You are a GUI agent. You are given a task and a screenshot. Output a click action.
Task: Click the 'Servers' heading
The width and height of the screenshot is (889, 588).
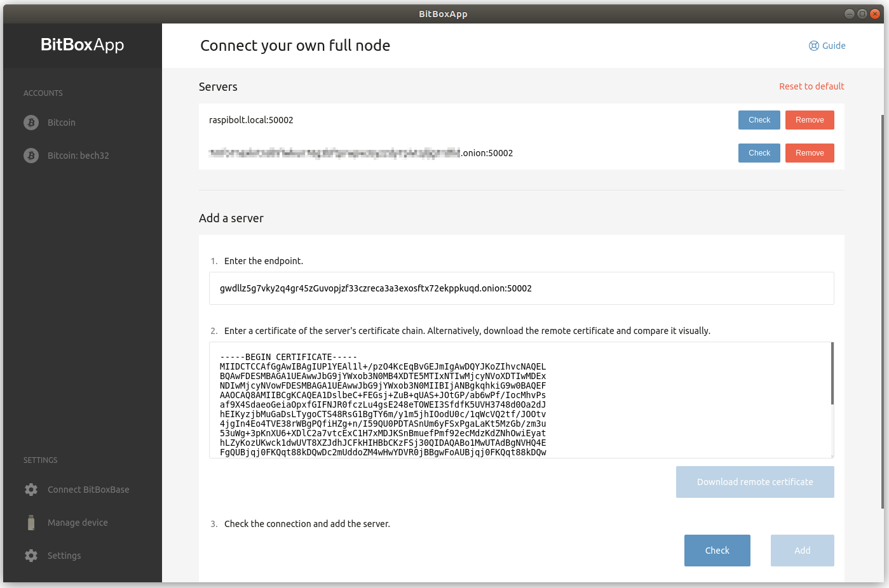point(218,87)
